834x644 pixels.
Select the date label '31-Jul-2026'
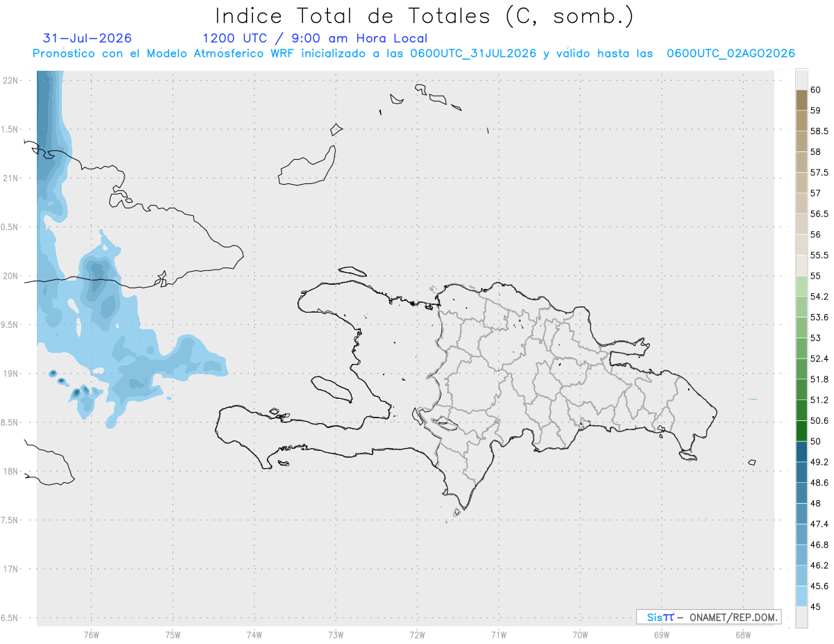(88, 38)
